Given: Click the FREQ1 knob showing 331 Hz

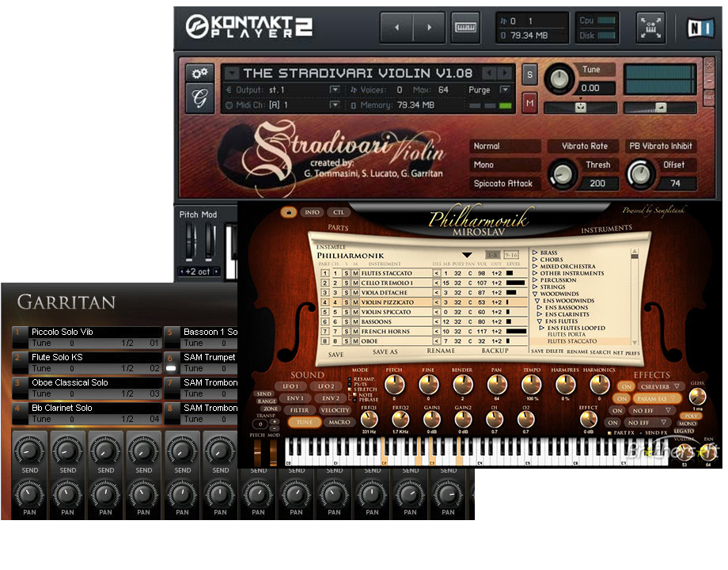Looking at the screenshot, I should pyautogui.click(x=369, y=420).
